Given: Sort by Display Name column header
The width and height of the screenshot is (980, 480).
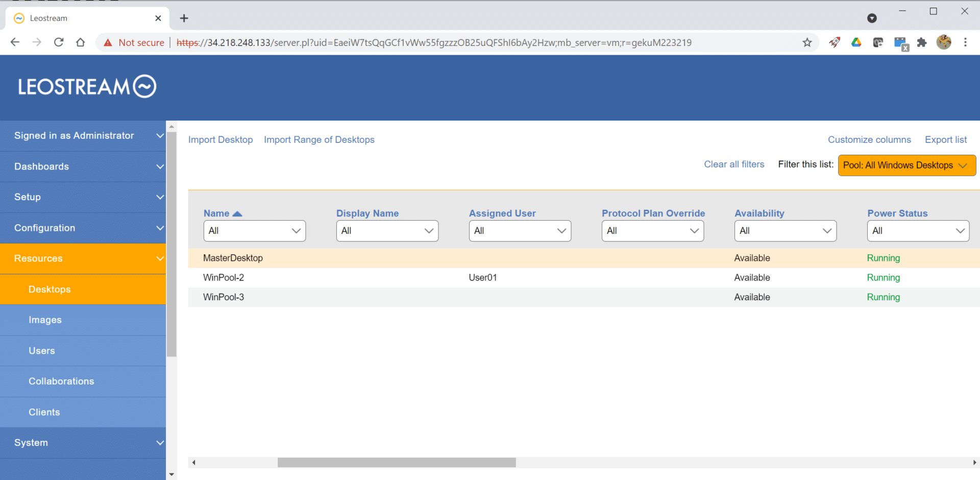Looking at the screenshot, I should click(367, 213).
